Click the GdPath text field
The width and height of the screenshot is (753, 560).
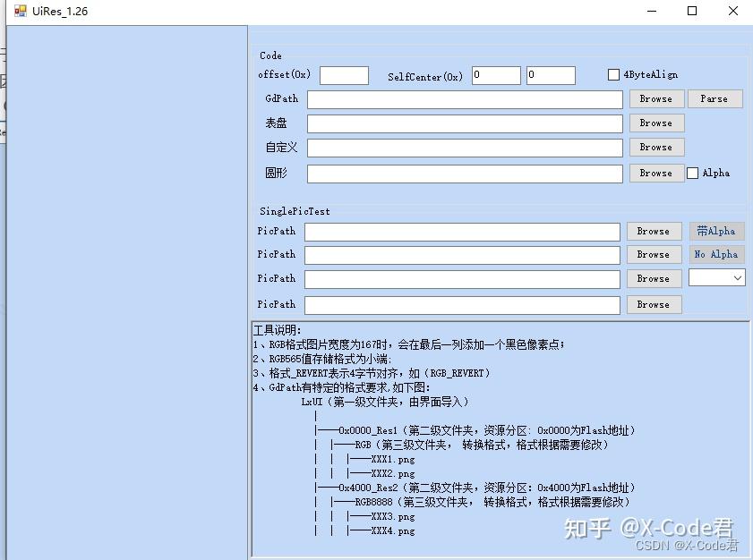click(x=466, y=98)
